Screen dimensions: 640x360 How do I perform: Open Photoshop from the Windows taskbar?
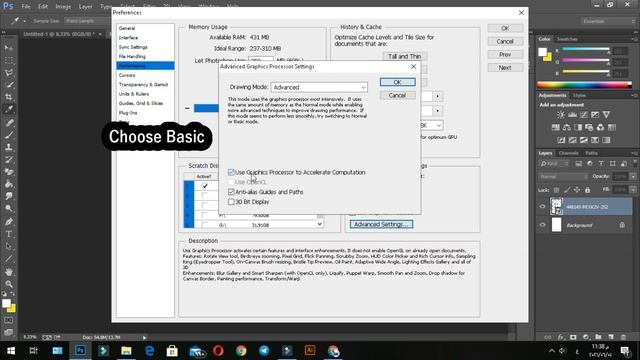tap(80, 350)
